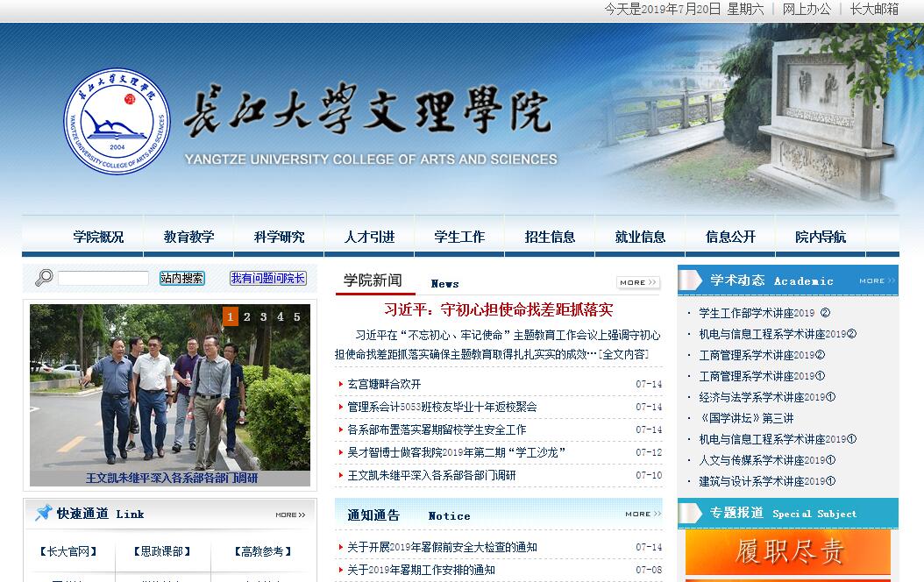Viewport: 924px width, 582px height.
Task: Open the 信息公开 menu
Action: (731, 237)
